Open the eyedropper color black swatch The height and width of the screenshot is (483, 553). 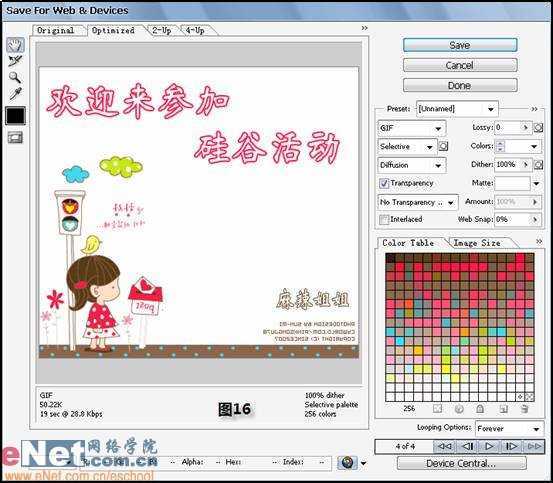tap(15, 116)
